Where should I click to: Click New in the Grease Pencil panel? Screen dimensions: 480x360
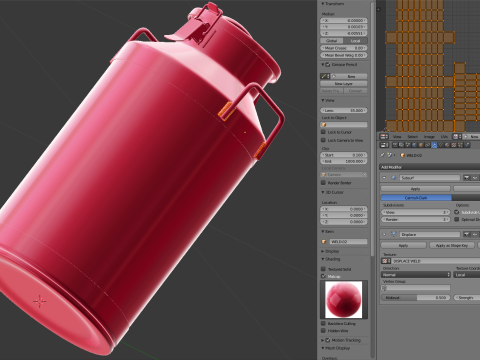(x=349, y=76)
